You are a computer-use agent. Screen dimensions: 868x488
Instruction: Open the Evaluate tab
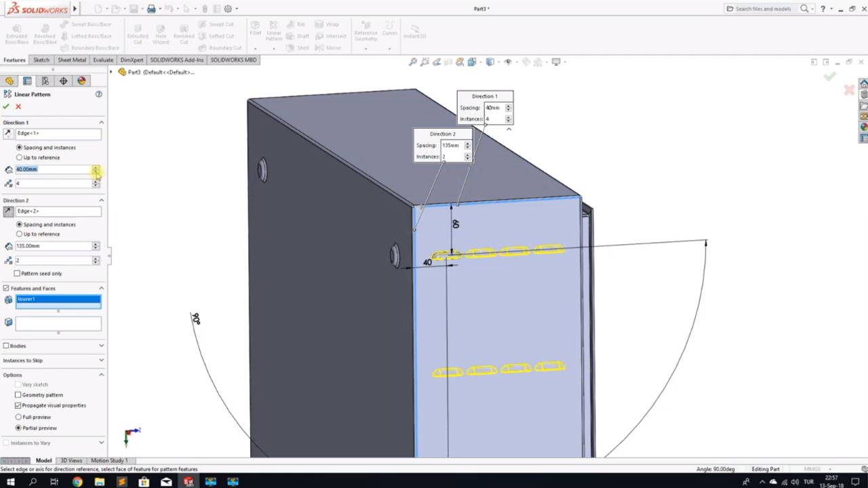pos(103,60)
